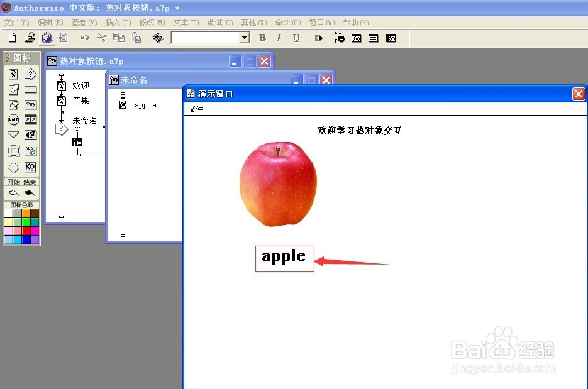Open the 修改 menu in the menu bar
588x389 pixels.
click(151, 23)
